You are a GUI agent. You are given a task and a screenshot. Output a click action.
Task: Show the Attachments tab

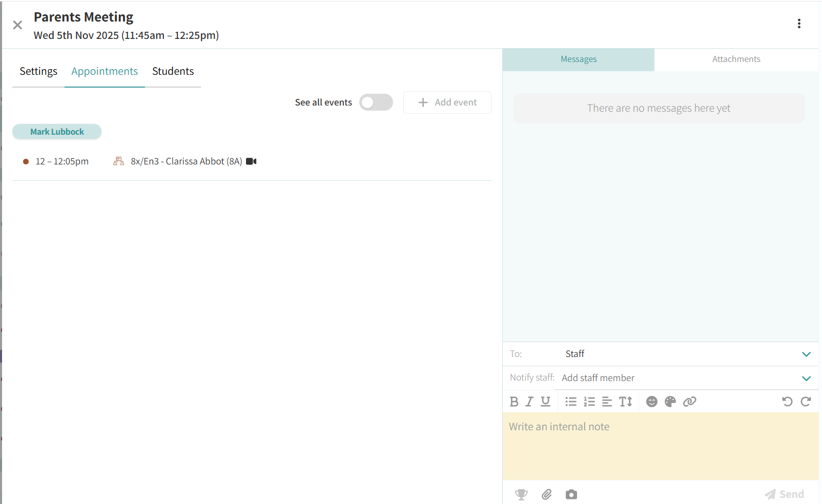pos(736,59)
